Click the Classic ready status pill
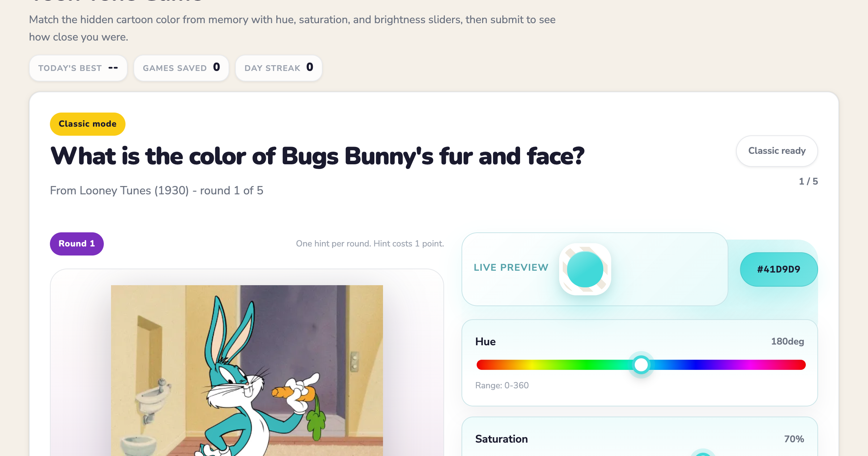Screen dimensions: 868x456 pos(777,151)
